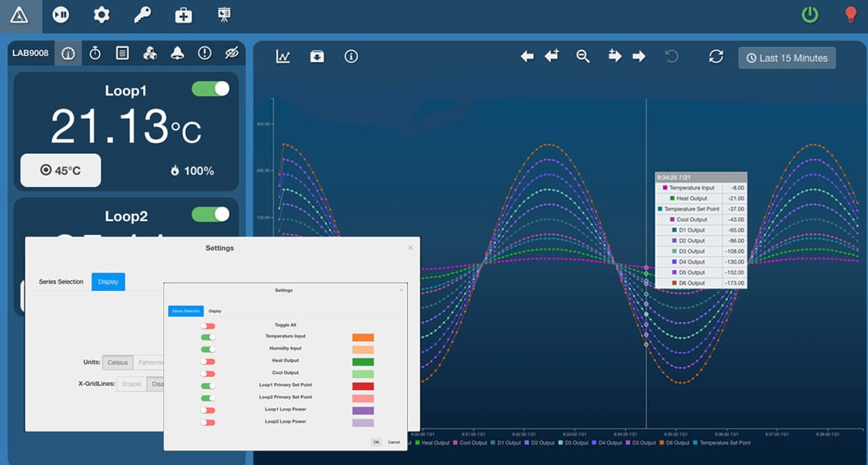Screen dimensions: 868x465
Task: Zoom out with the magnifier minus icon
Action: tap(583, 56)
